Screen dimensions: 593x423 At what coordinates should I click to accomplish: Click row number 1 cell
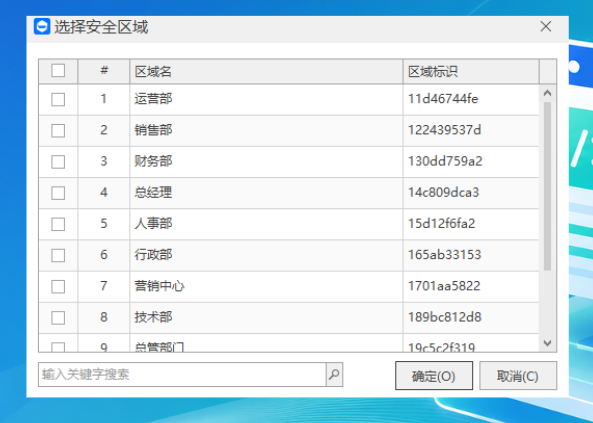point(104,100)
